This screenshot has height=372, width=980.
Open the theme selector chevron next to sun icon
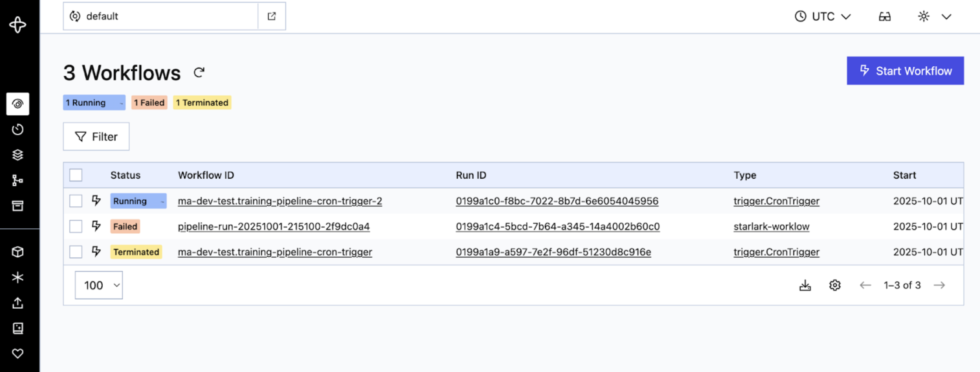pyautogui.click(x=946, y=16)
